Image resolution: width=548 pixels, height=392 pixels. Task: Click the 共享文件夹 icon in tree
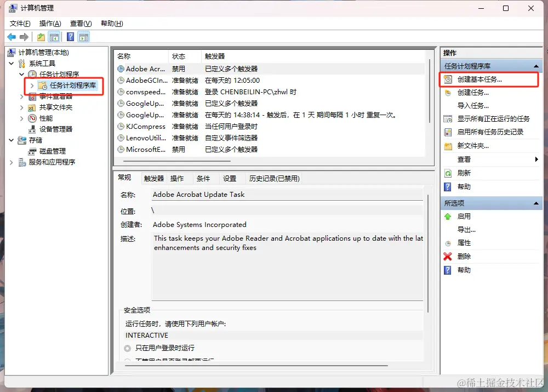(x=32, y=107)
